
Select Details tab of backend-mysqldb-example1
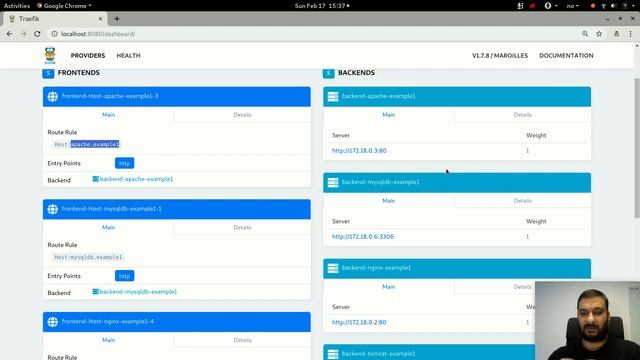point(522,201)
